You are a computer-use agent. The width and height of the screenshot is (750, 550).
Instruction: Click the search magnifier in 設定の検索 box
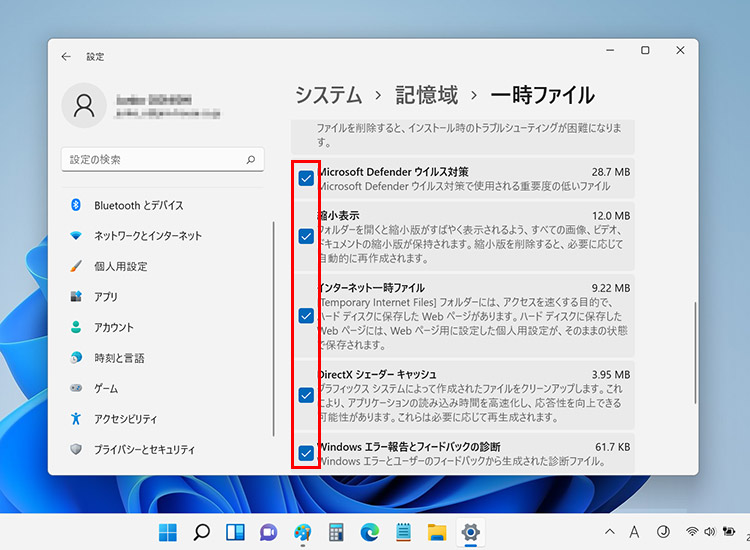[251, 159]
